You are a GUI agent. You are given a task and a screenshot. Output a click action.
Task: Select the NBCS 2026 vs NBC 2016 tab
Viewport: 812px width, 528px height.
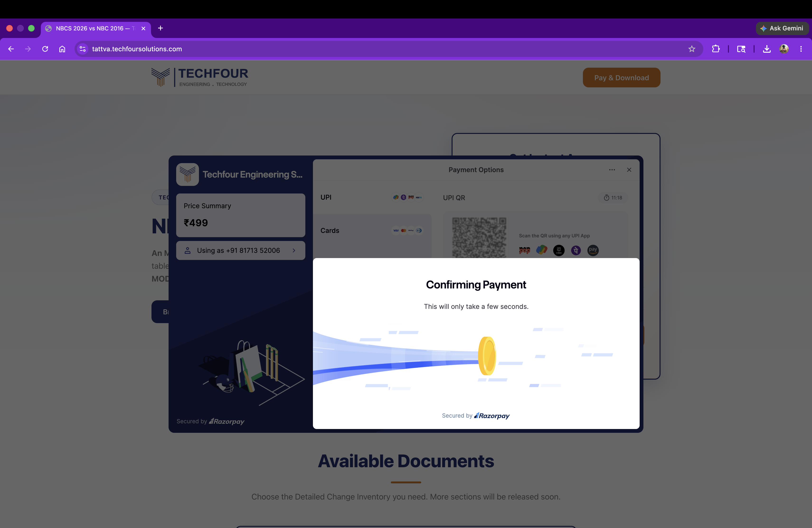96,28
